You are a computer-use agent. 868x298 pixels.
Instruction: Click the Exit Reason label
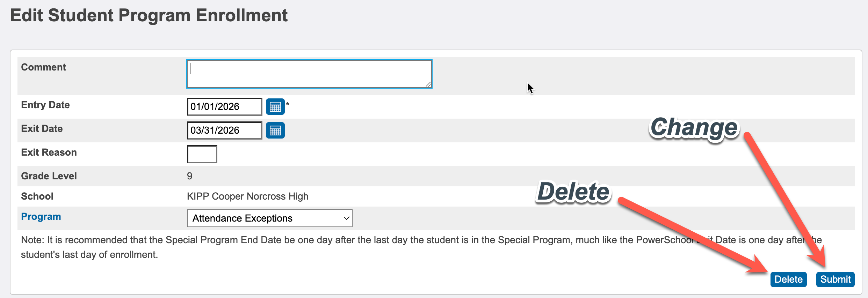pos(49,152)
